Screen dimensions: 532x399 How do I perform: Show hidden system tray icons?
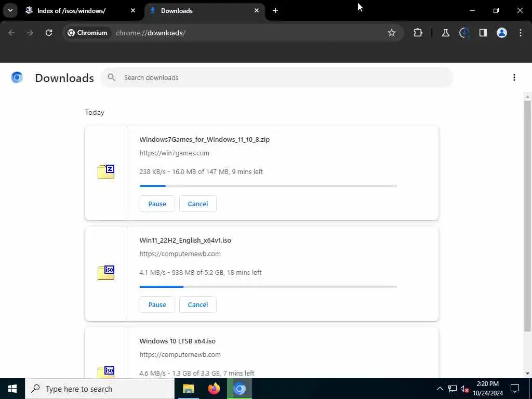pyautogui.click(x=440, y=389)
